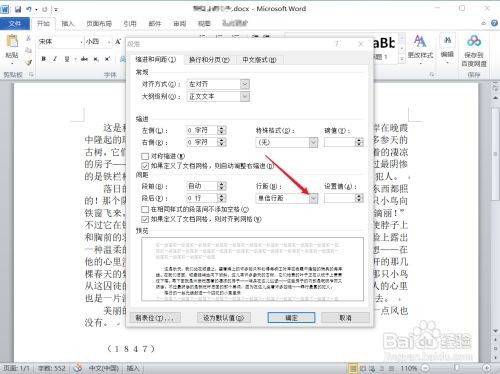
Task: Click the zoom in plus icon
Action: (x=486, y=368)
